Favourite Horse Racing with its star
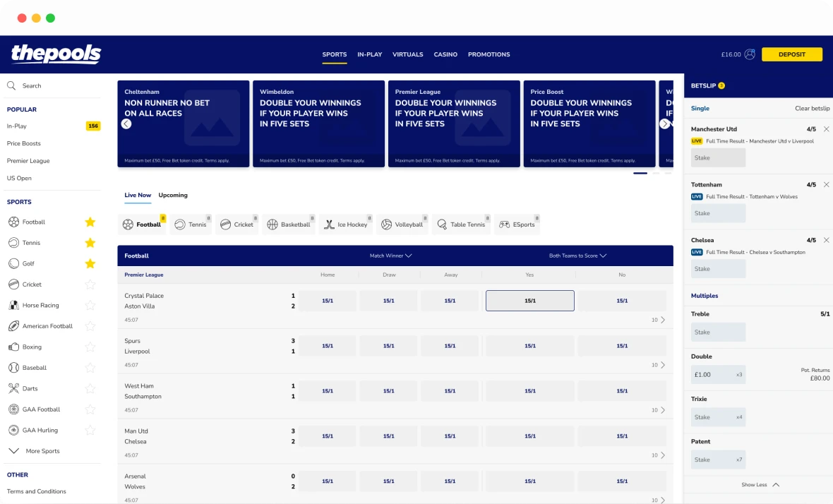The width and height of the screenshot is (833, 504). click(x=90, y=306)
